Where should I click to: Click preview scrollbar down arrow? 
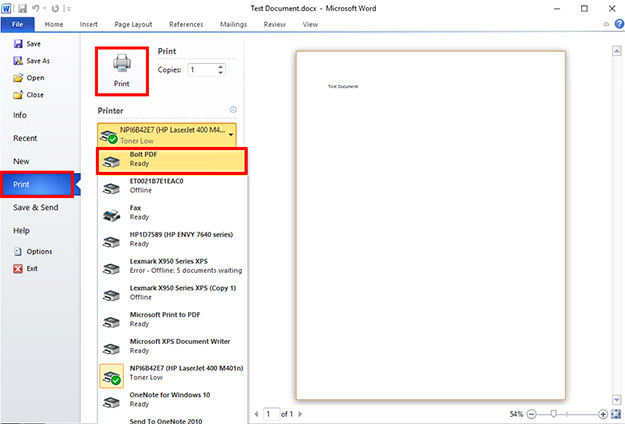(617, 399)
